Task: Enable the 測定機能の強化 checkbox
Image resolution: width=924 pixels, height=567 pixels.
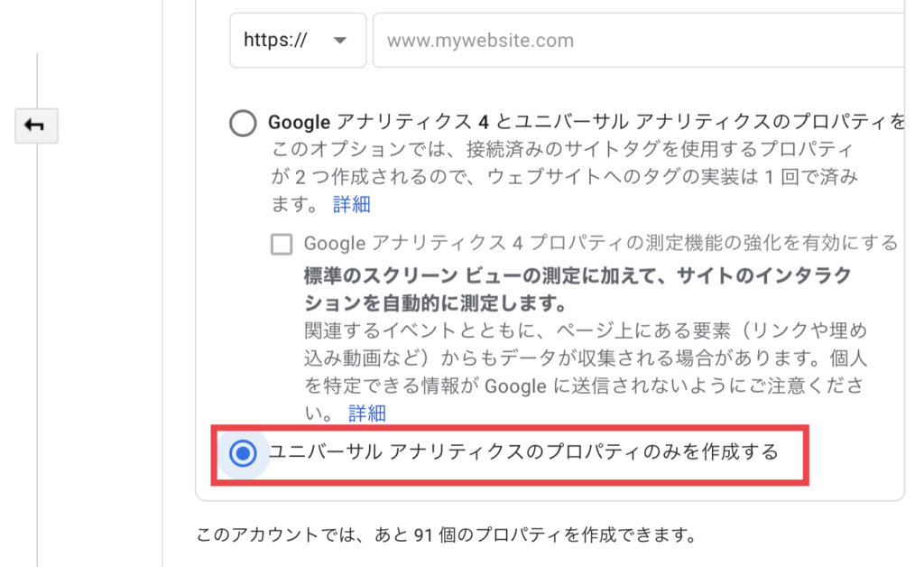Action: click(282, 244)
